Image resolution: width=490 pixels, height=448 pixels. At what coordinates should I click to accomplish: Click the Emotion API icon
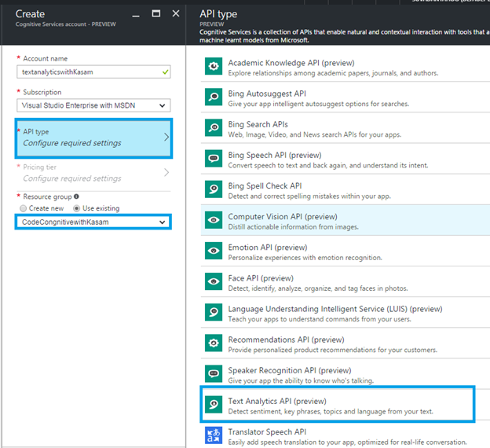pos(213,251)
